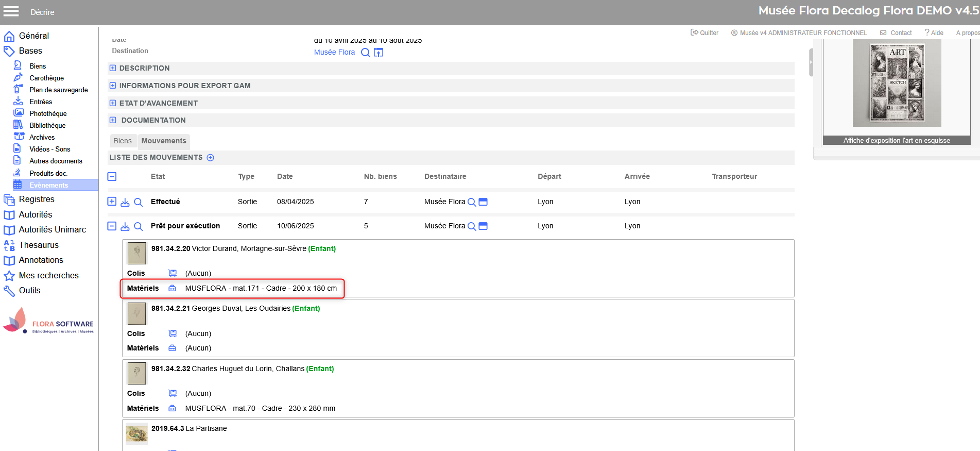This screenshot has height=451, width=980.
Task: Click the card icon next to Effectué's Musée Flora
Action: [483, 202]
